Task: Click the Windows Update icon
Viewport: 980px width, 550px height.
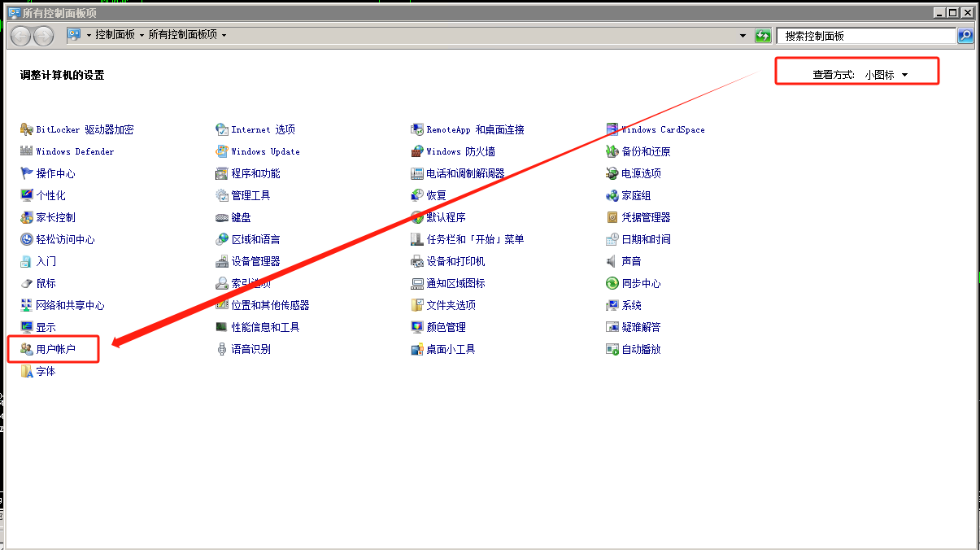Action: point(222,151)
